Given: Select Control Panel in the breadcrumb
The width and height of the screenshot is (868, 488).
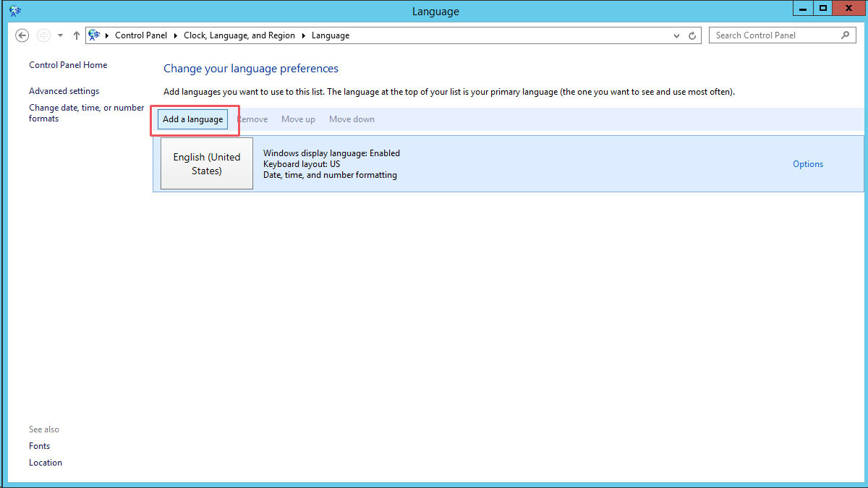Looking at the screenshot, I should tap(141, 35).
